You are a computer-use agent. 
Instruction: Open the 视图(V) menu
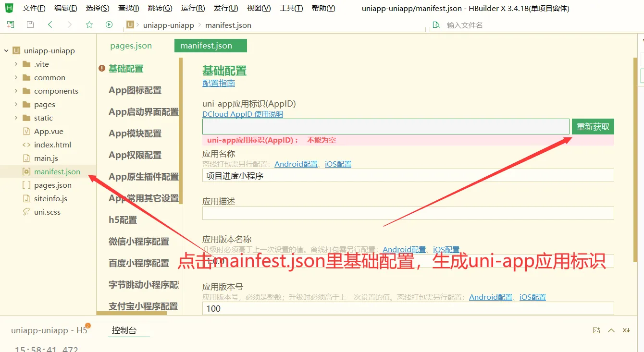pos(259,8)
